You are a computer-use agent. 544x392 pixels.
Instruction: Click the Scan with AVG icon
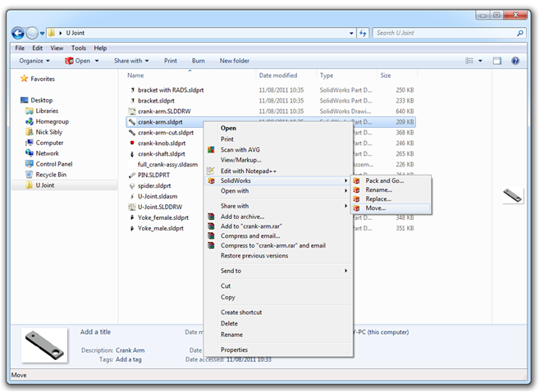click(x=211, y=150)
